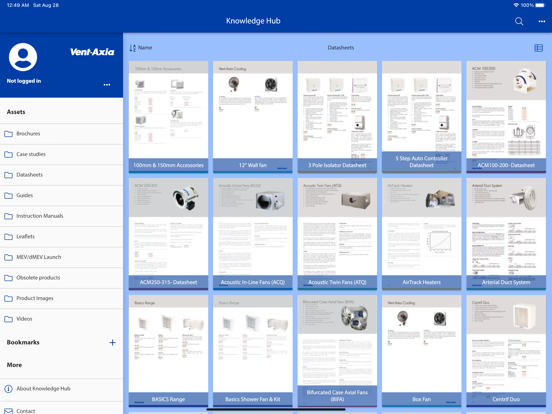The height and width of the screenshot is (414, 552).
Task: Open Bifurcated Case Axial Fans (BIFA)
Action: (337, 351)
